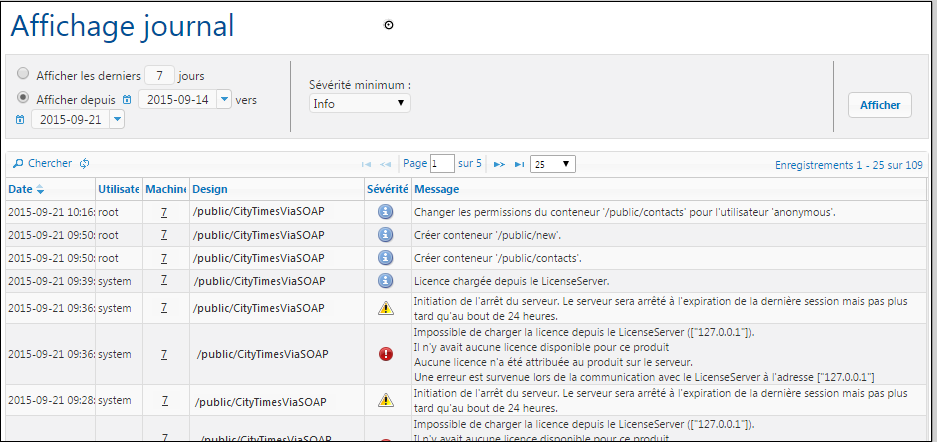The height and width of the screenshot is (442, 937).
Task: Click the Chercher search magnifier icon
Action: pos(18,164)
